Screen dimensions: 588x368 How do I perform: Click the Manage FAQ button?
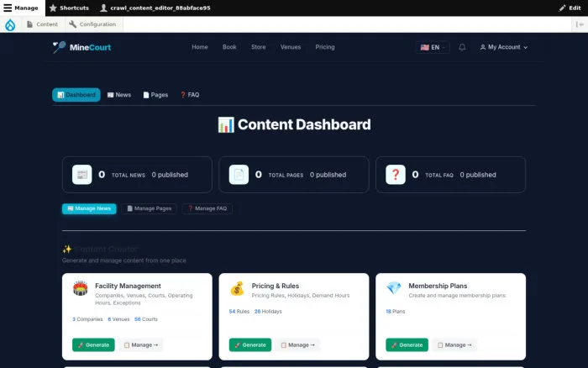pyautogui.click(x=207, y=208)
